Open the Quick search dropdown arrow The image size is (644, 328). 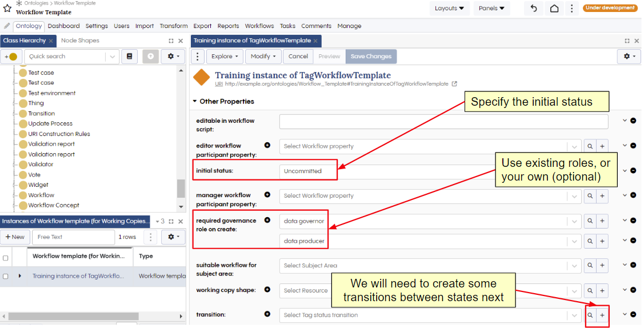(x=112, y=57)
